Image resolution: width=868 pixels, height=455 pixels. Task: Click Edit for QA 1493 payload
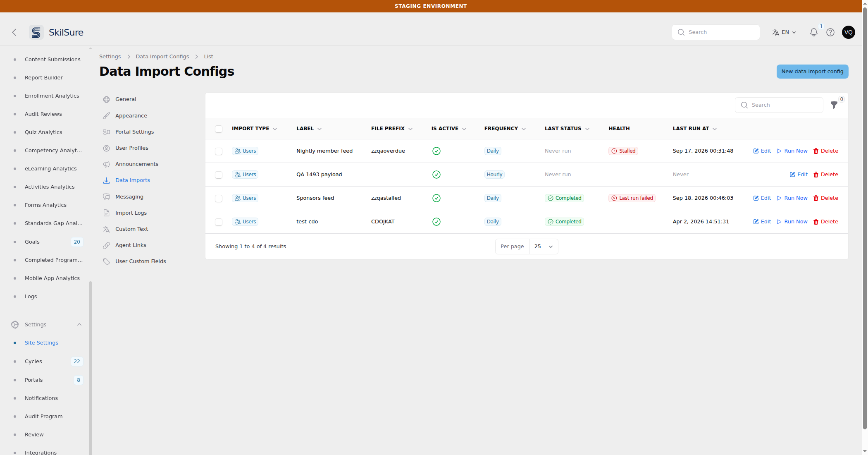click(799, 175)
